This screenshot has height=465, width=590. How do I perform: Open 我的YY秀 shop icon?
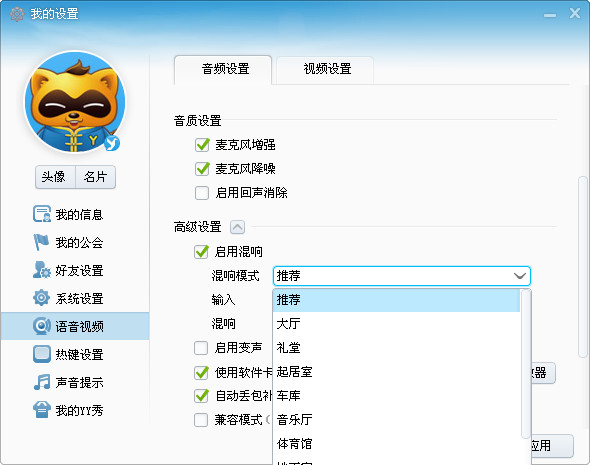pos(41,410)
